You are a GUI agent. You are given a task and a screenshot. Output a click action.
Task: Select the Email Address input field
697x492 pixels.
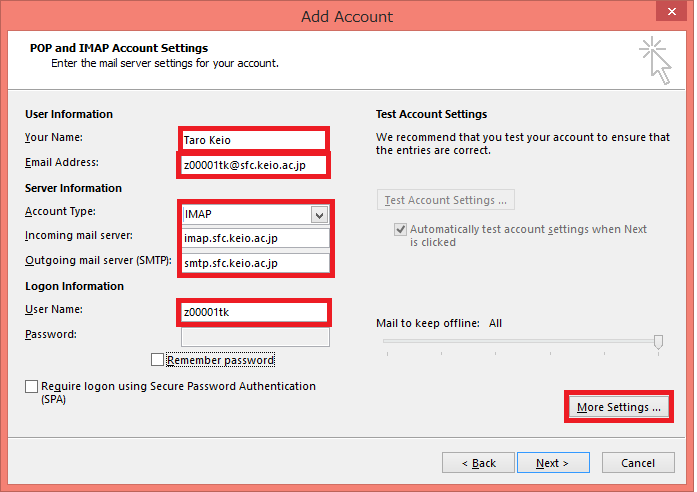[x=253, y=165]
